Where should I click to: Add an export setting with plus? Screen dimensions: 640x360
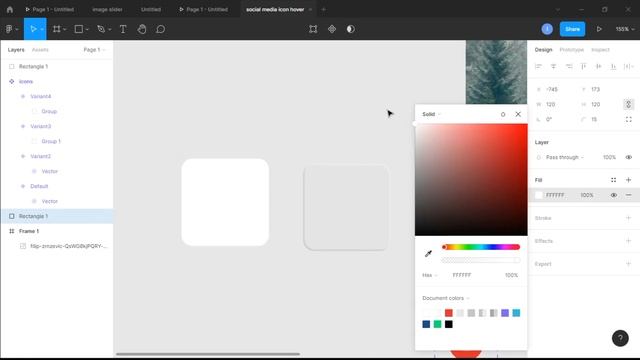click(629, 264)
